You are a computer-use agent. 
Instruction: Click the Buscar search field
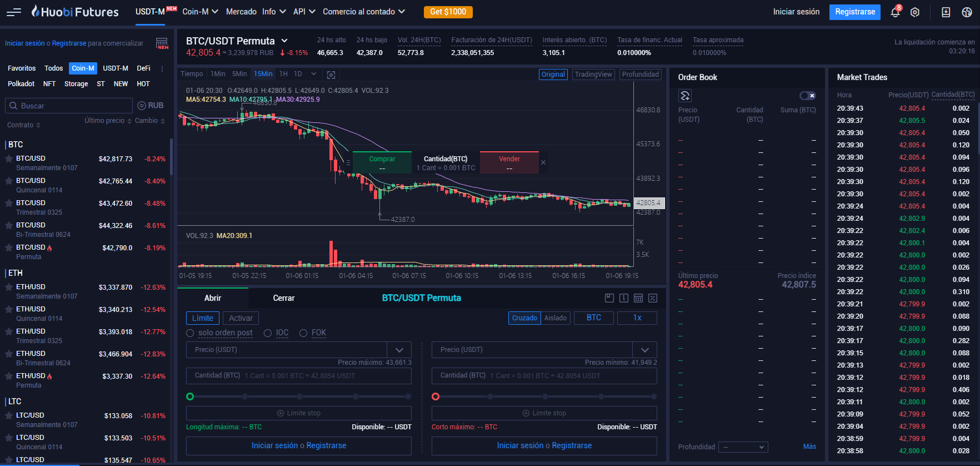(69, 106)
